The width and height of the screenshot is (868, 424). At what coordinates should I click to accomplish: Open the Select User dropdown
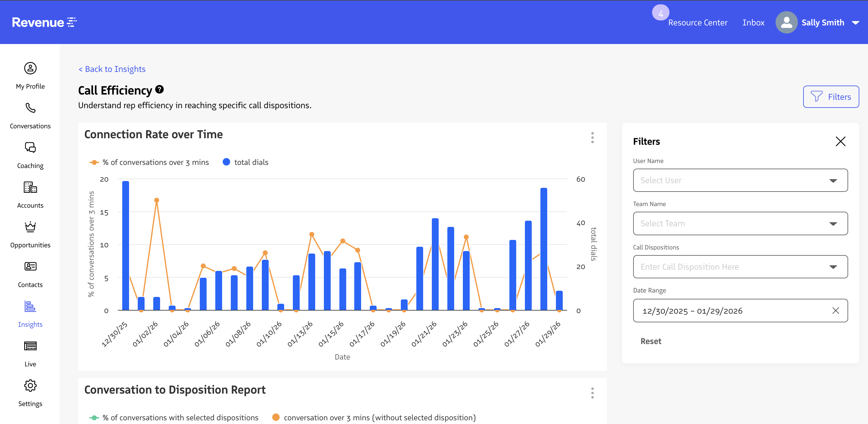[740, 180]
